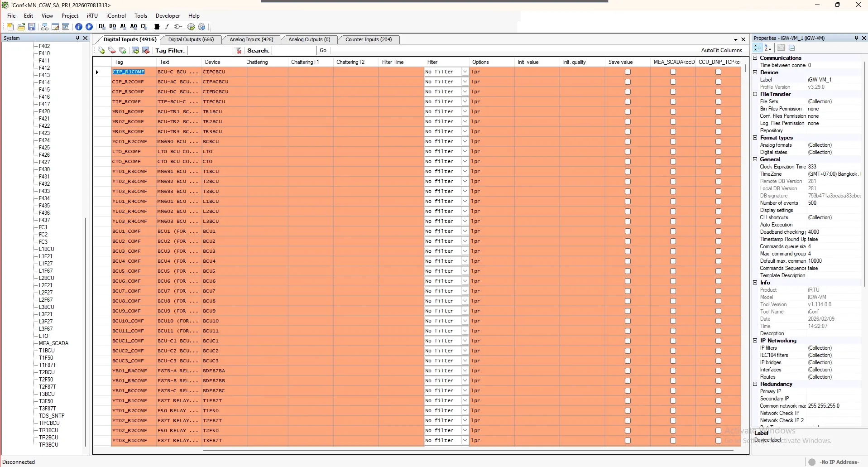The height and width of the screenshot is (467, 868).
Task: Remove tag with red minus icon
Action: (x=112, y=50)
